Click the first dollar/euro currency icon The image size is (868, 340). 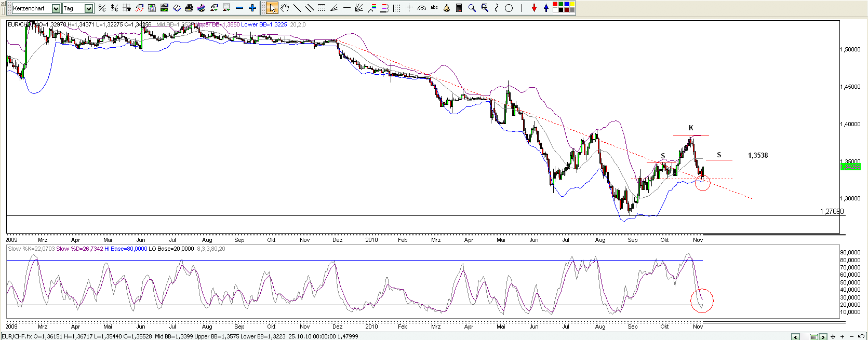102,8
